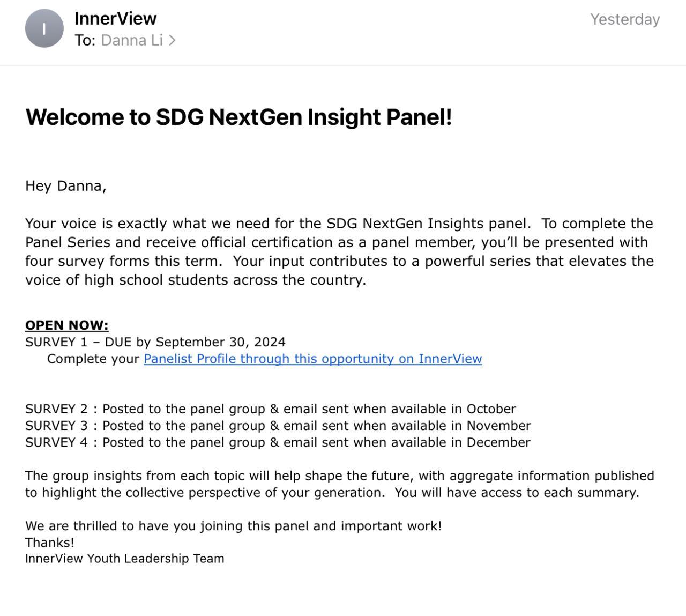Click the Complete your text before link
Screen dimensions: 686x616
(93, 359)
